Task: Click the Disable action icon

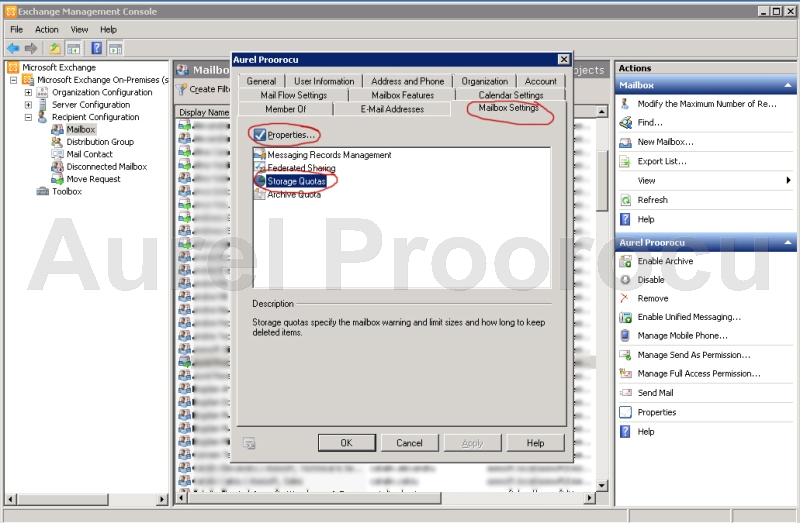Action: point(625,280)
